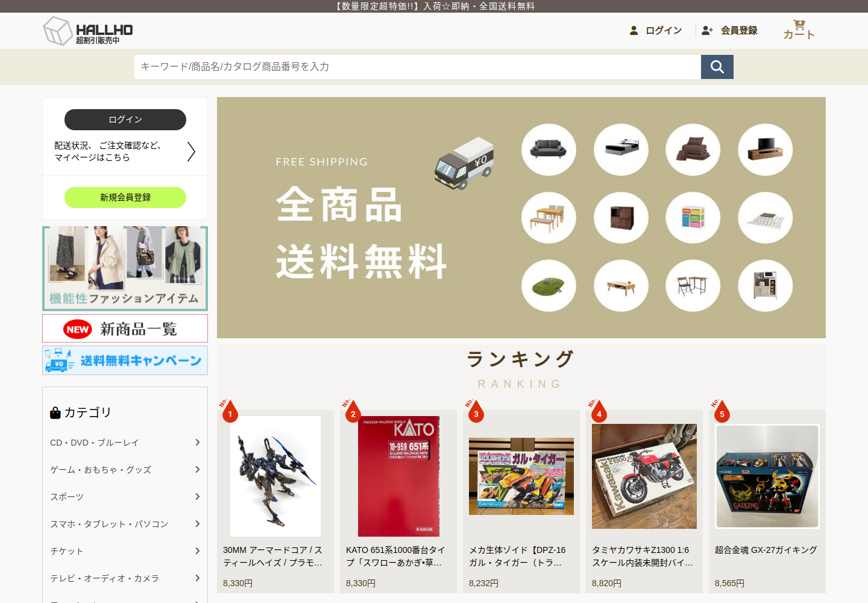868x603 pixels.
Task: Open rank 2 KATO 651系 product image
Action: 398,476
